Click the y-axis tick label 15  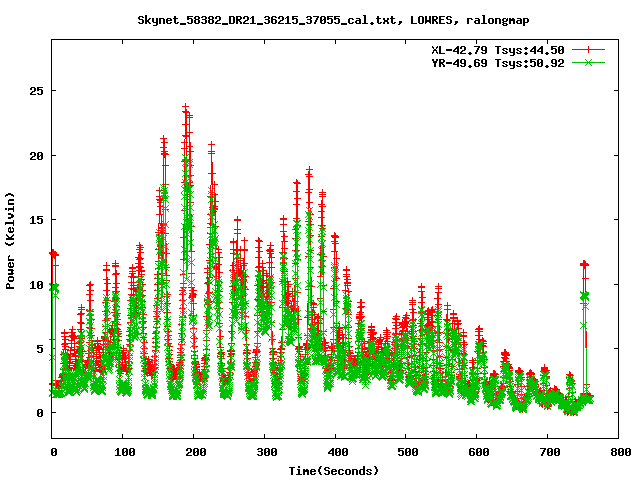pos(36,220)
